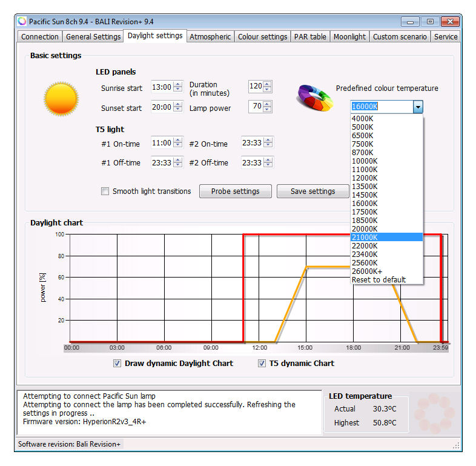Open the Moonlight tab
The width and height of the screenshot is (476, 466).
[349, 37]
